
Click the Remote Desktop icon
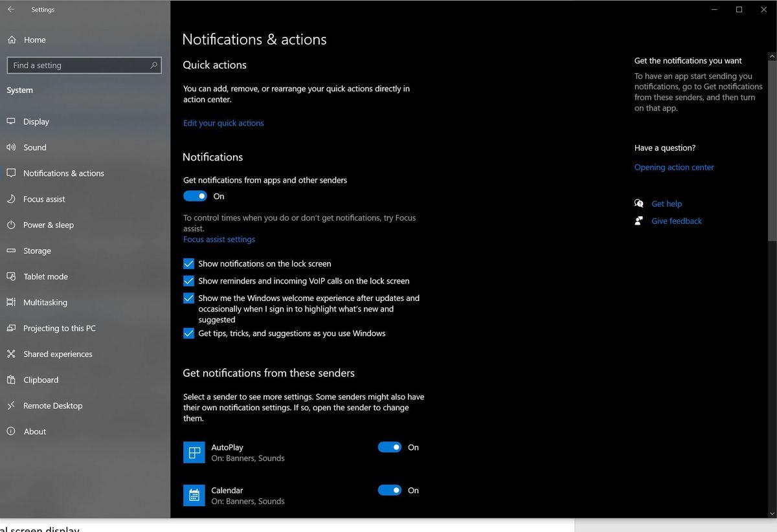pyautogui.click(x=11, y=406)
